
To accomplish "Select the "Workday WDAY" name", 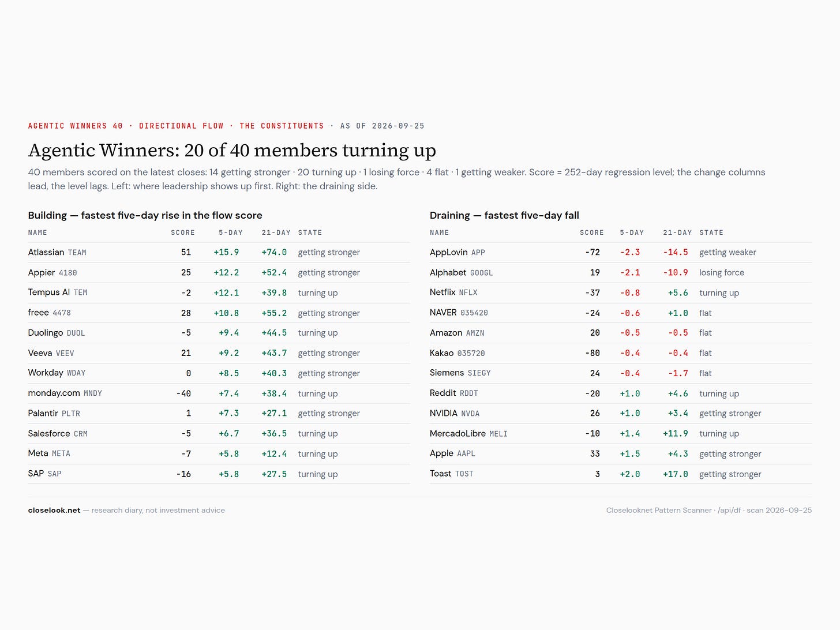I will pyautogui.click(x=57, y=373).
